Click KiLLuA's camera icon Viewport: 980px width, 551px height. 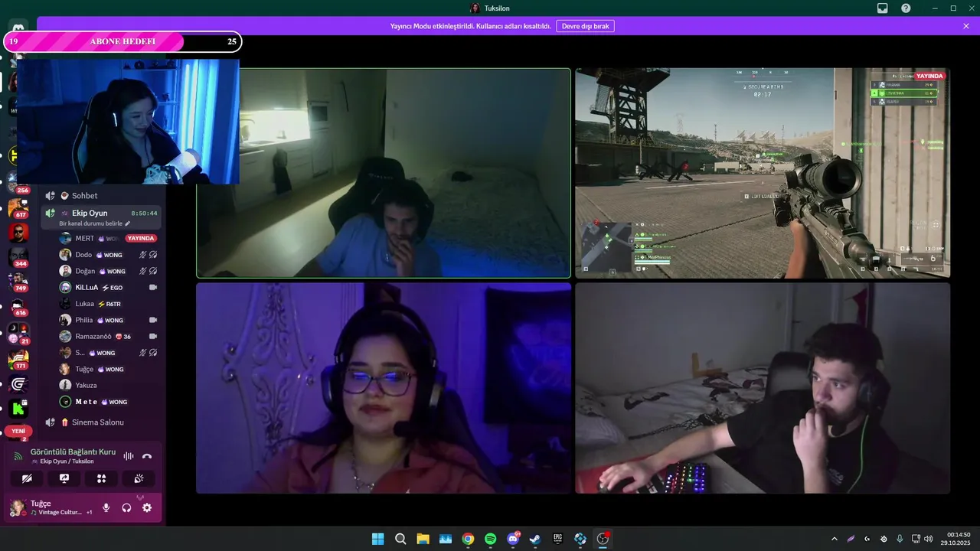[x=152, y=287]
